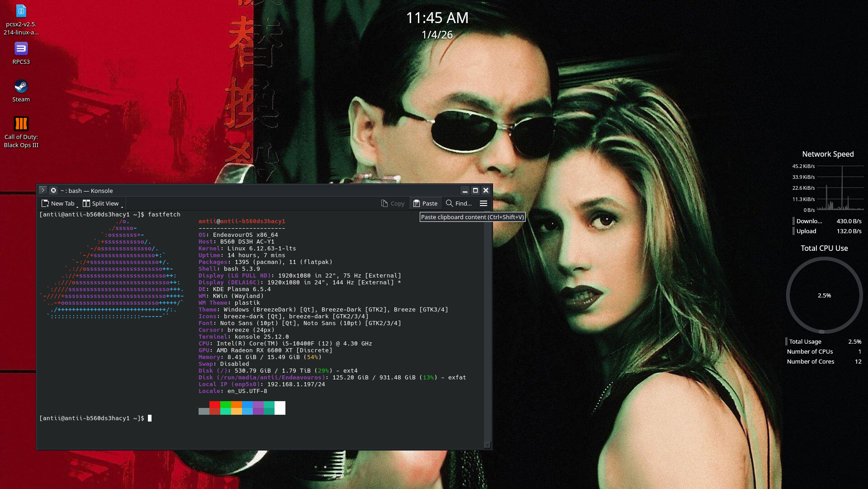Click the Download speed row
Screen dimensions: 868x489
click(827, 221)
